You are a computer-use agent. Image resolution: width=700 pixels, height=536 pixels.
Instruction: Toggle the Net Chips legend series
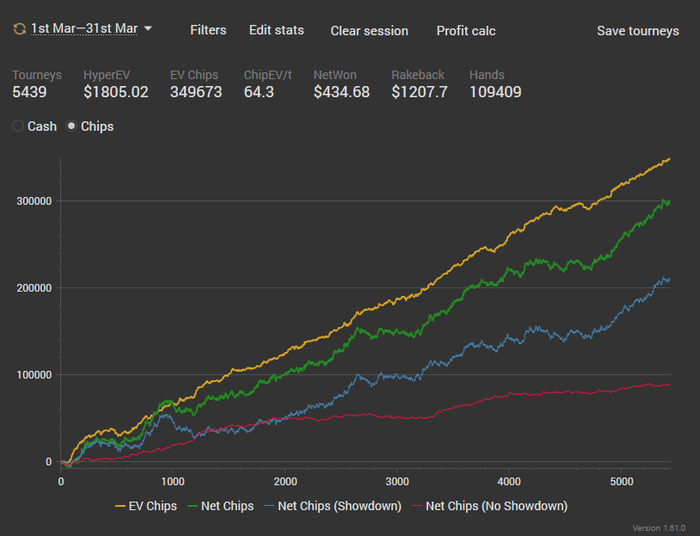point(221,506)
